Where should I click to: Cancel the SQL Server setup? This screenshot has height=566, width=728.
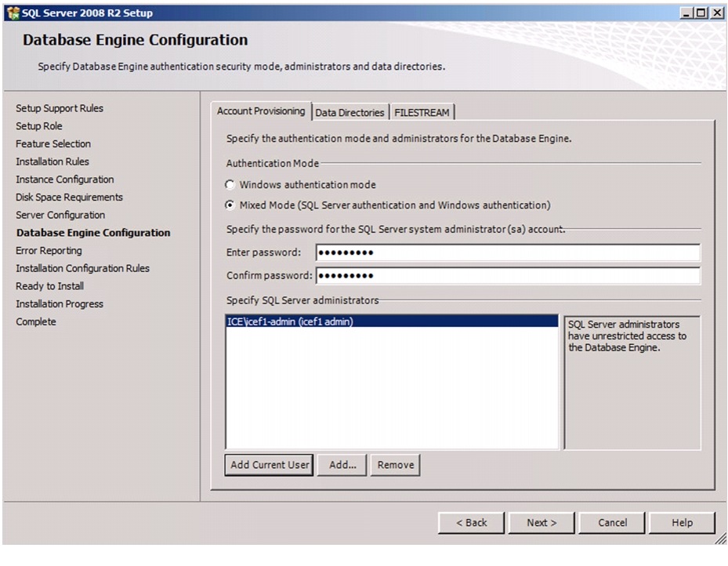[x=612, y=523]
